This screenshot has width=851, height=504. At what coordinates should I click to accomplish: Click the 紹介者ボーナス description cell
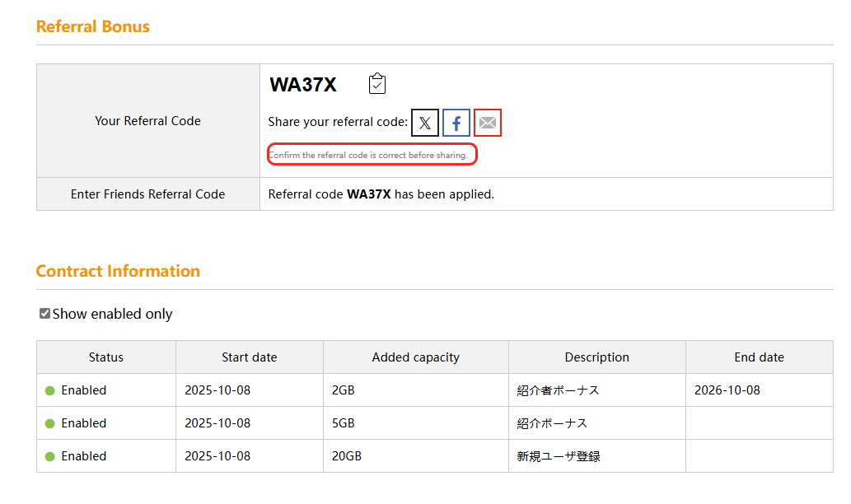[558, 390]
